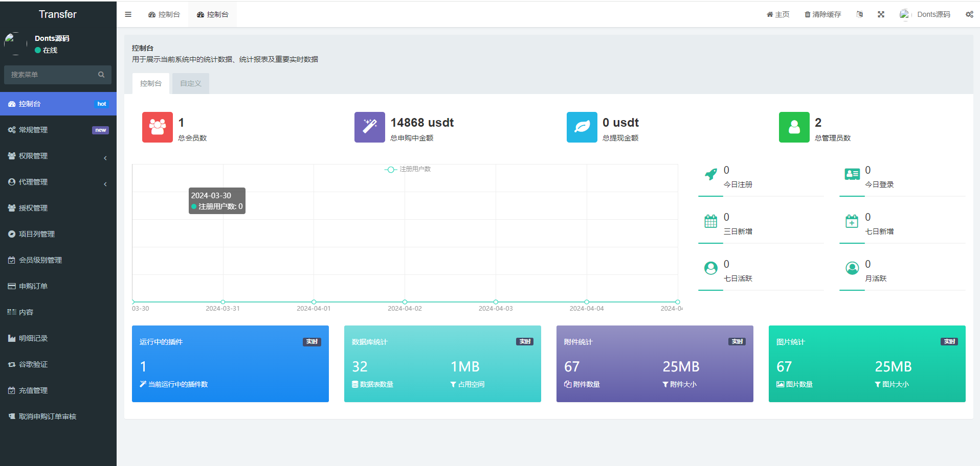
Task: Click the picture icon beside 图片数量
Action: click(x=780, y=384)
